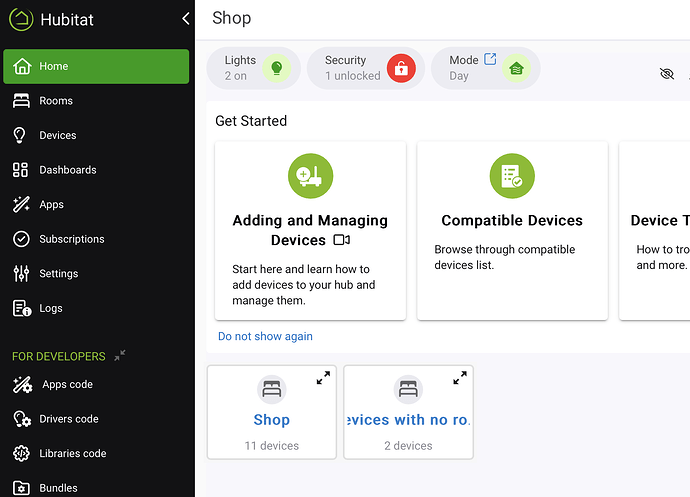Click the Apps magic wand icon
The image size is (690, 497).
tap(21, 204)
